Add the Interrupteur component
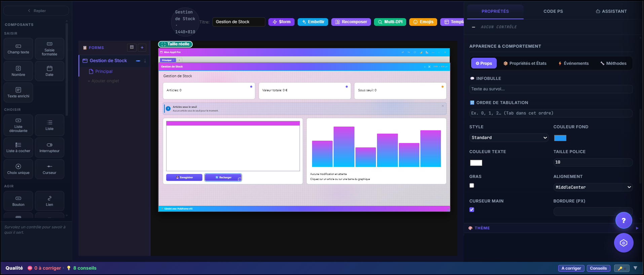The image size is (644, 275). (x=49, y=147)
